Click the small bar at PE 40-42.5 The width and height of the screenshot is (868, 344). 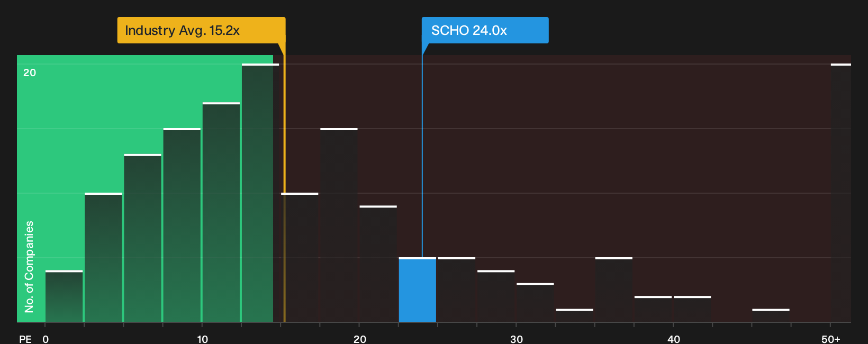tap(692, 309)
